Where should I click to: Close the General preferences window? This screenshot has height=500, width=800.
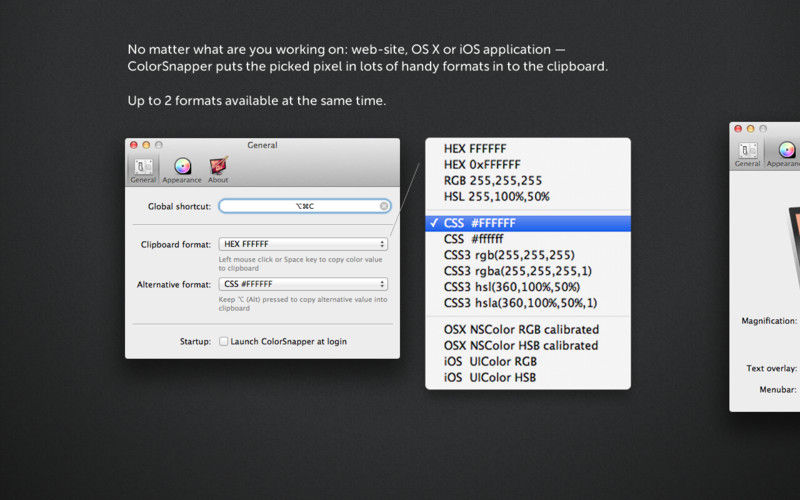point(134,145)
